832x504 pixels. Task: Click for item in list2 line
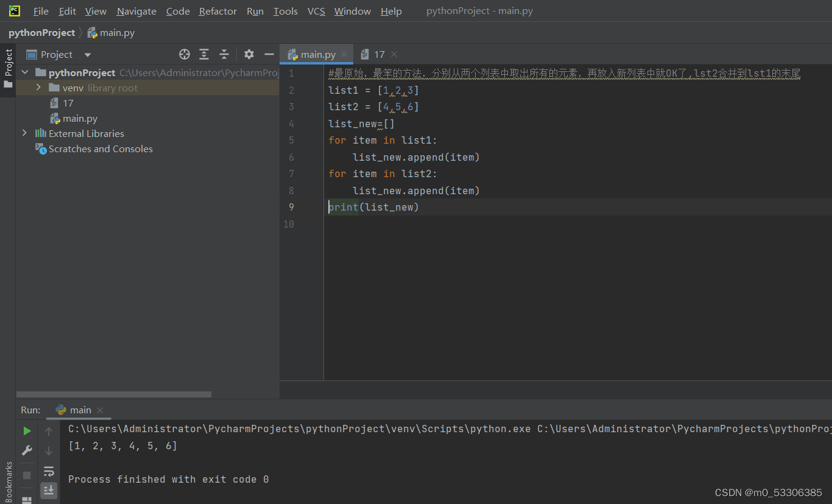(x=383, y=173)
